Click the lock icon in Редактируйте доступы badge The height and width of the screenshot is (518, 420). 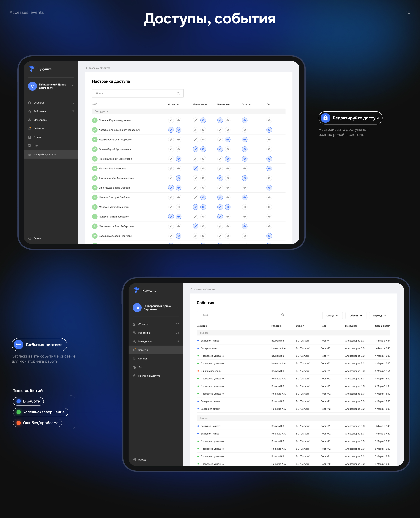point(325,118)
